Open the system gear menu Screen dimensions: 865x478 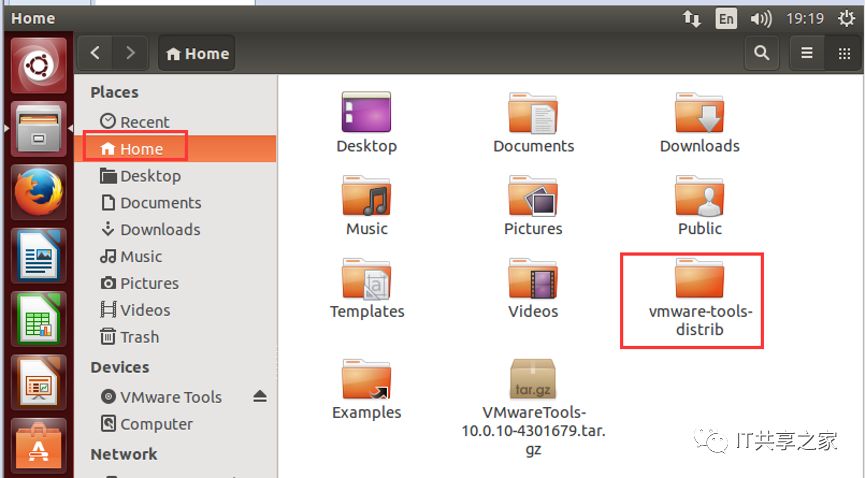click(846, 19)
